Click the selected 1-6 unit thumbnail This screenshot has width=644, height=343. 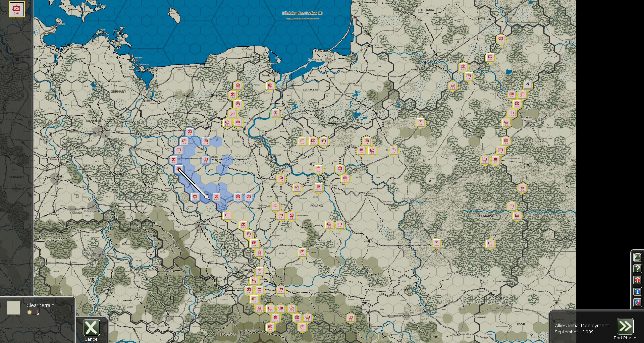[17, 10]
